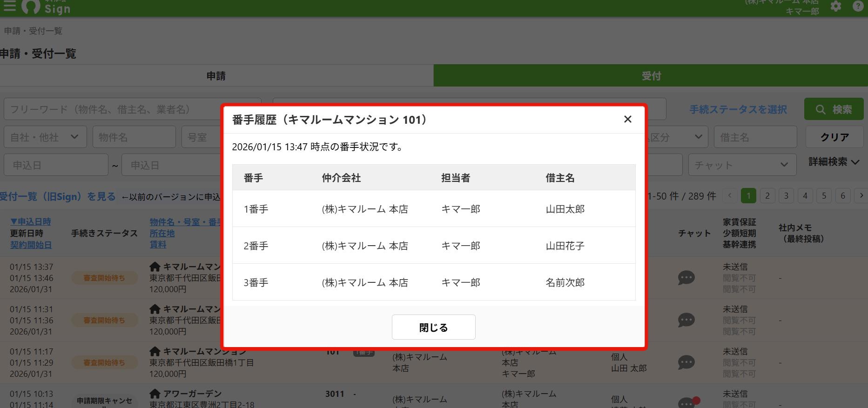Expand 詳細検索 options
This screenshot has height=408, width=868.
click(x=834, y=162)
